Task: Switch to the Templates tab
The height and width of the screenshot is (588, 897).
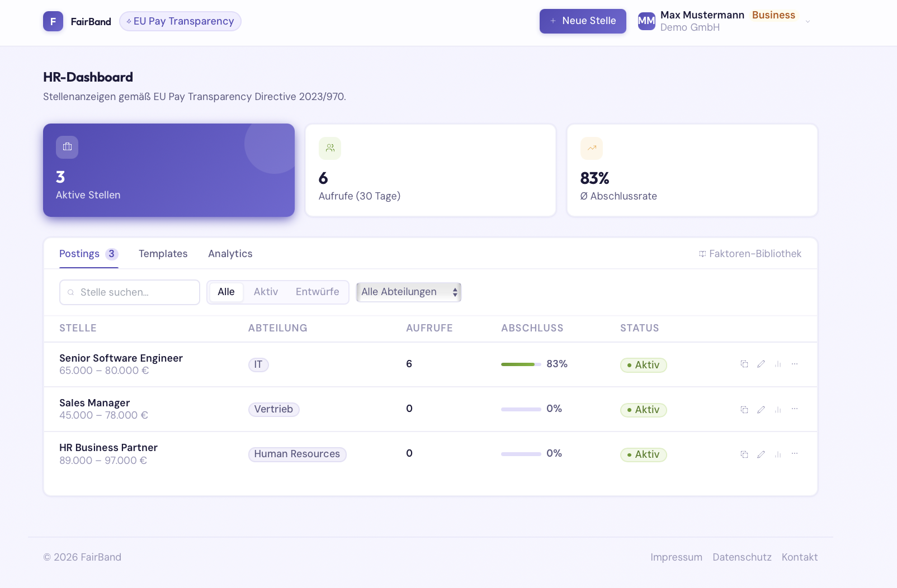Action: coord(163,254)
